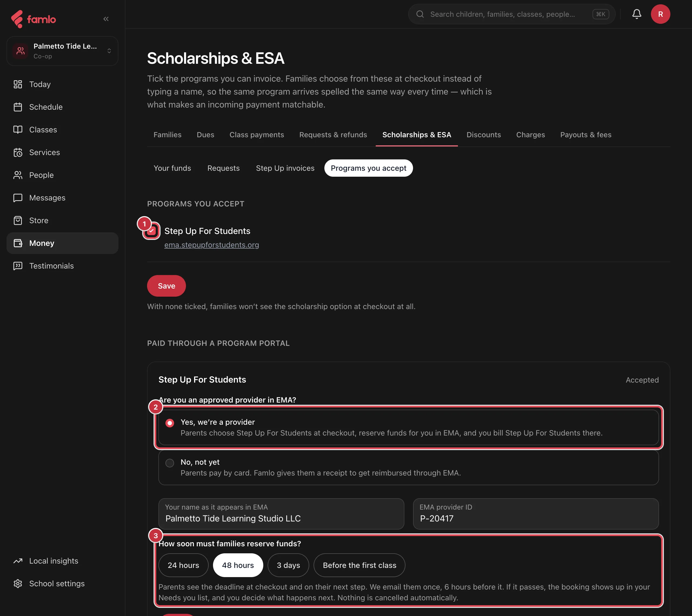Choose 48 hours reserve deadline
692x616 pixels.
(238, 565)
